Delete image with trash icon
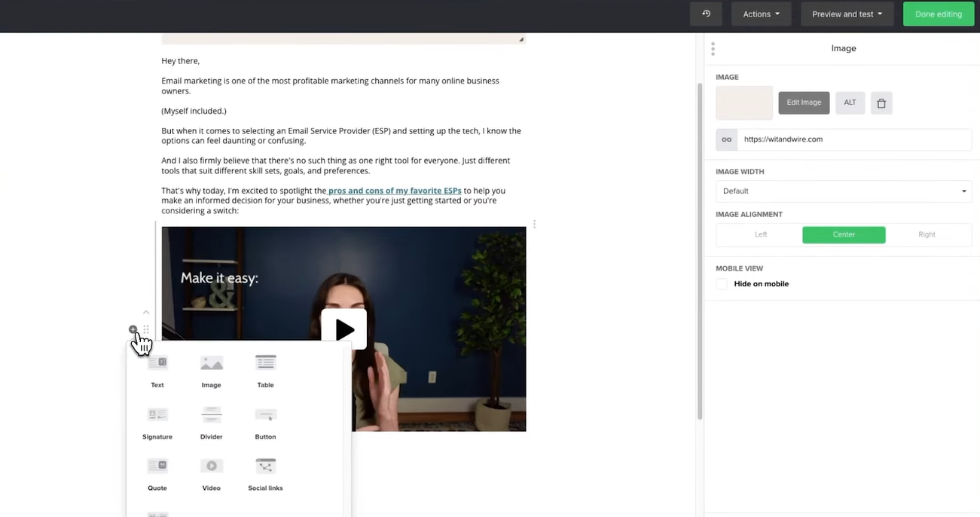 click(x=881, y=103)
